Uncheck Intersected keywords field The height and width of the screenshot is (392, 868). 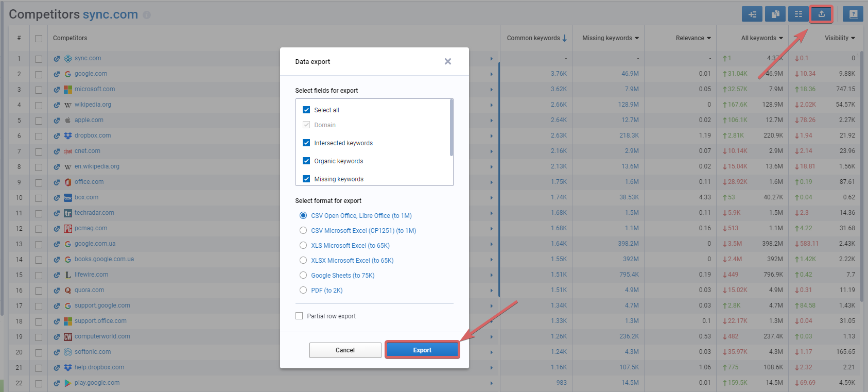306,143
